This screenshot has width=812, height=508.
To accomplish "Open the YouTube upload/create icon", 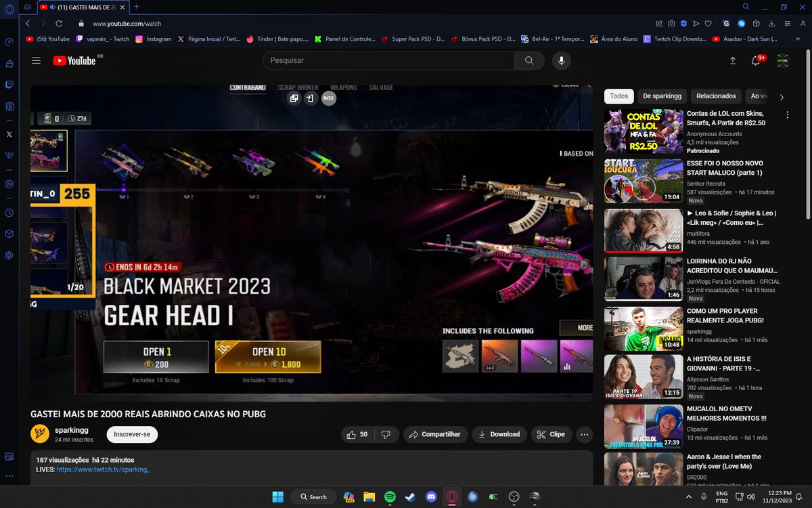I will 732,61.
